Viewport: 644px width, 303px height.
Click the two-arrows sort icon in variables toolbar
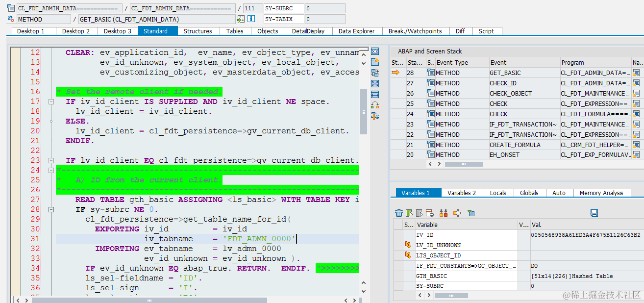[x=444, y=213]
